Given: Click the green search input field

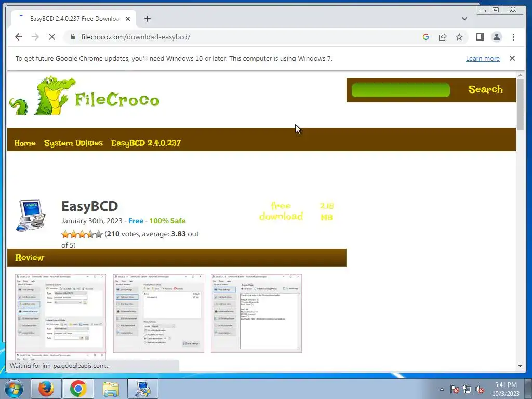Looking at the screenshot, I should (401, 90).
